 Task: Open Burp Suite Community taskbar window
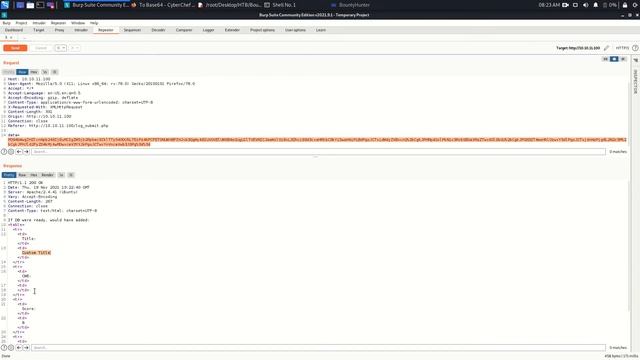coord(96,5)
